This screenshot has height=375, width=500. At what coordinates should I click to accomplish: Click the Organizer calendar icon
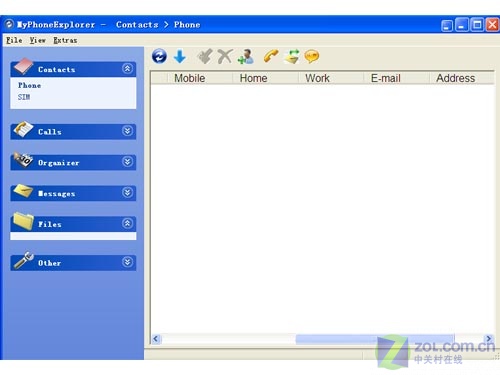pos(23,160)
